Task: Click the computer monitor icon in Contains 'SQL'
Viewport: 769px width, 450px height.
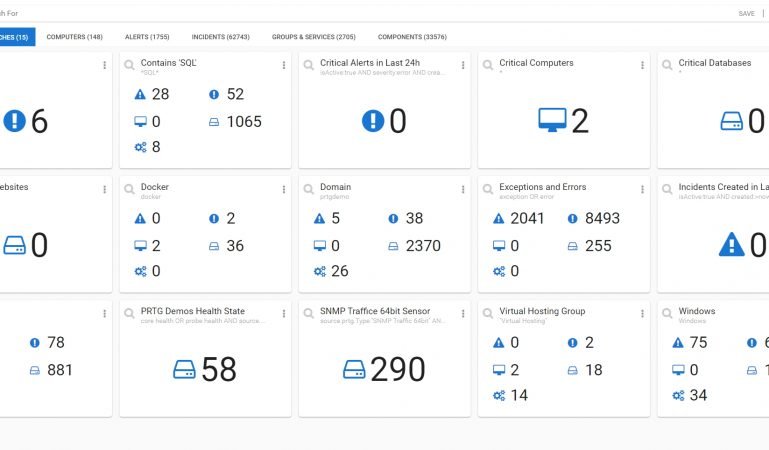Action: 140,122
